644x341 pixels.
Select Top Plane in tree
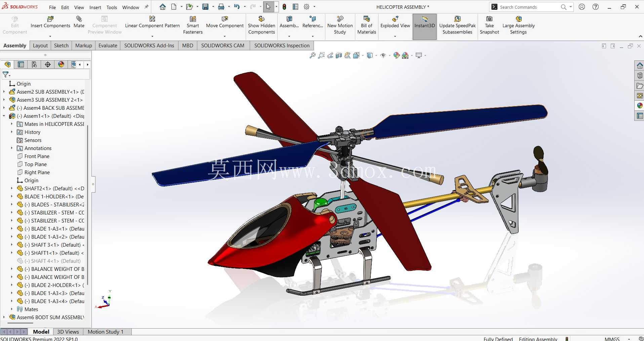(35, 164)
